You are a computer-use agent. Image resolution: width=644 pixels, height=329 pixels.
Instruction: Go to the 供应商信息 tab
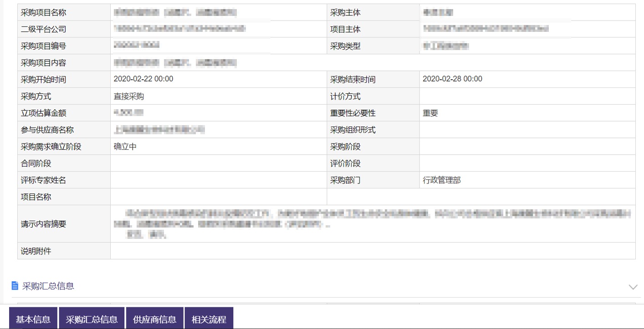click(155, 318)
